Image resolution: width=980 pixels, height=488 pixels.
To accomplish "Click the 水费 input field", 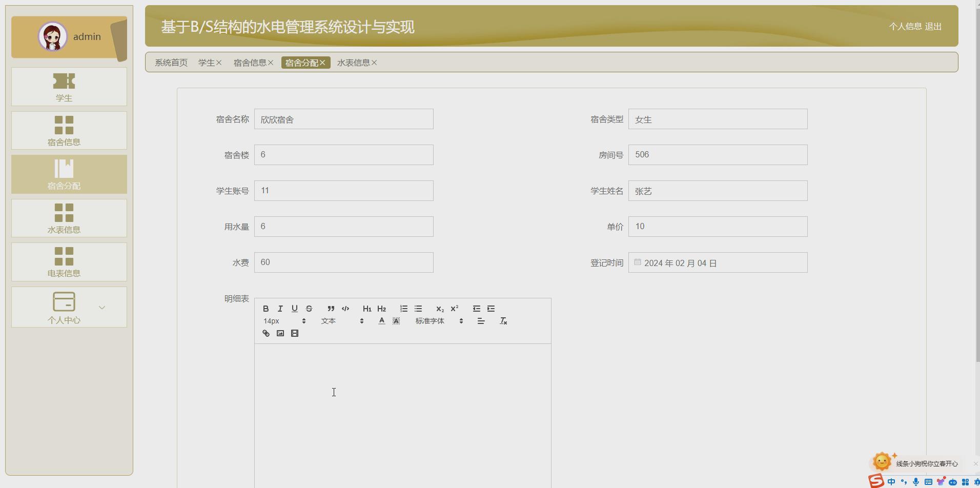I will tap(344, 262).
